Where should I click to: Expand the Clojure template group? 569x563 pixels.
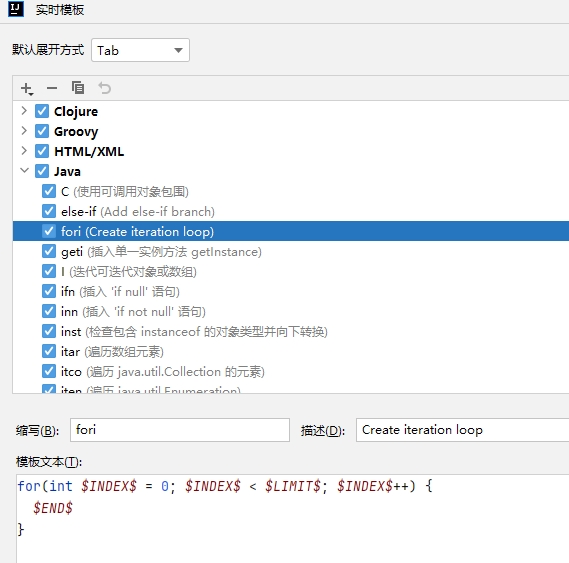click(24, 110)
